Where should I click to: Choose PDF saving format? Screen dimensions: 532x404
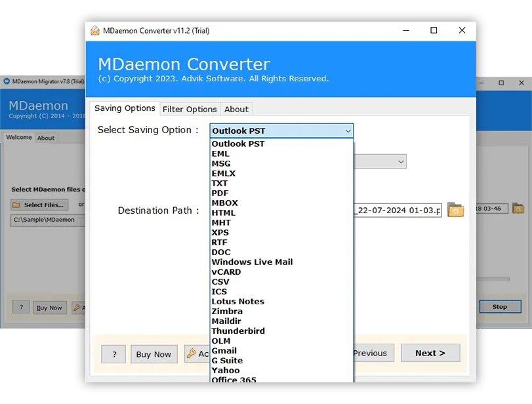coord(281,193)
